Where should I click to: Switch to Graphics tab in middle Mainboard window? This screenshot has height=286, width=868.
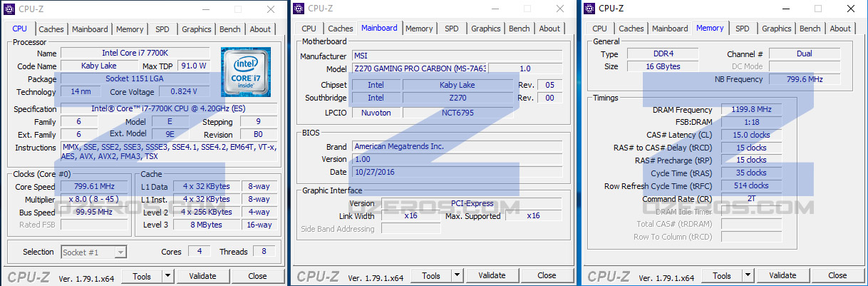[x=485, y=29]
